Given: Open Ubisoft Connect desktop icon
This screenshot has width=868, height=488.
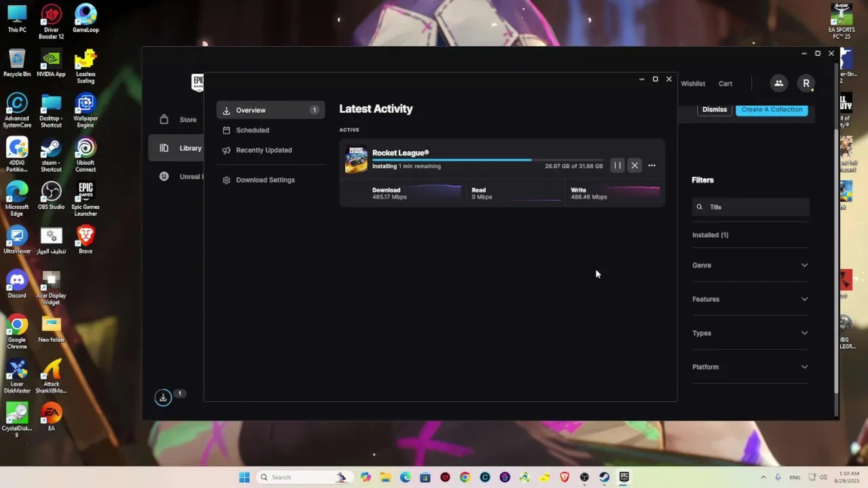Looking at the screenshot, I should [85, 155].
